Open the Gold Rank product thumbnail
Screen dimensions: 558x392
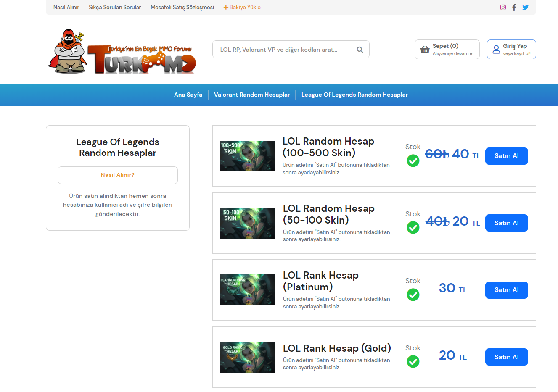click(248, 357)
